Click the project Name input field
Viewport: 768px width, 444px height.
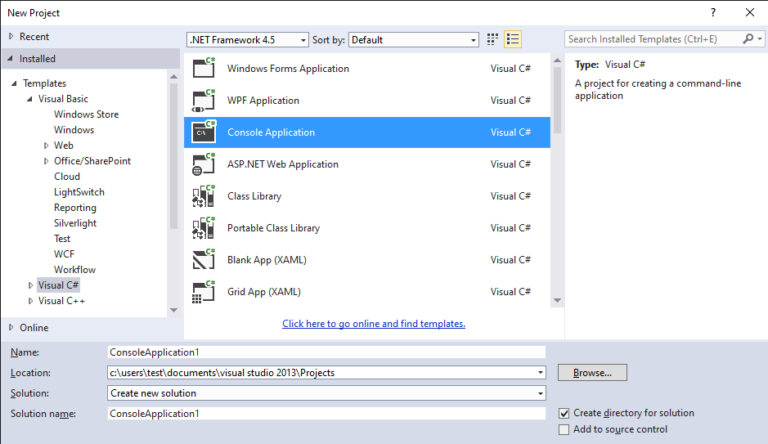coord(326,352)
